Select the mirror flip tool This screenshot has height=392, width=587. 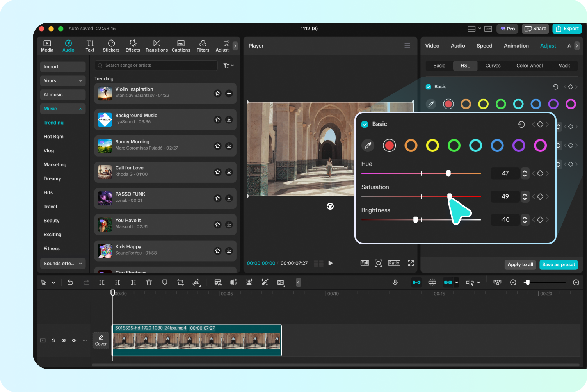(x=196, y=282)
